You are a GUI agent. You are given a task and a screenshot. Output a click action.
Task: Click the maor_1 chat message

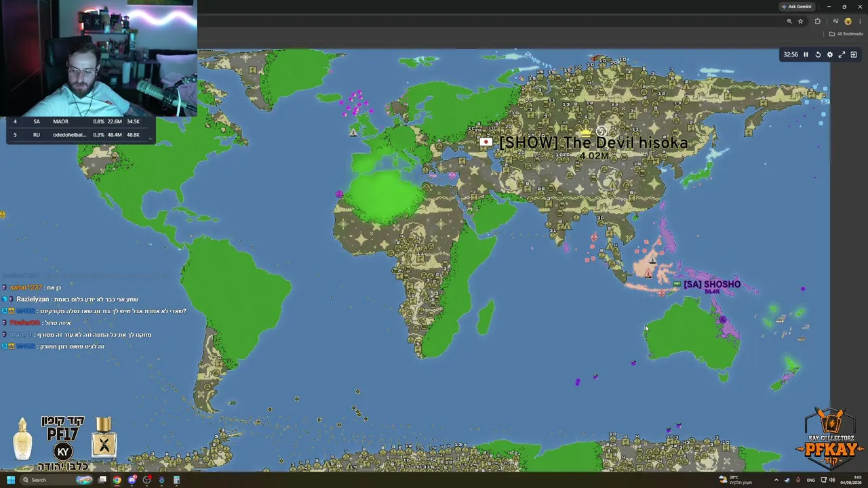(x=77, y=334)
